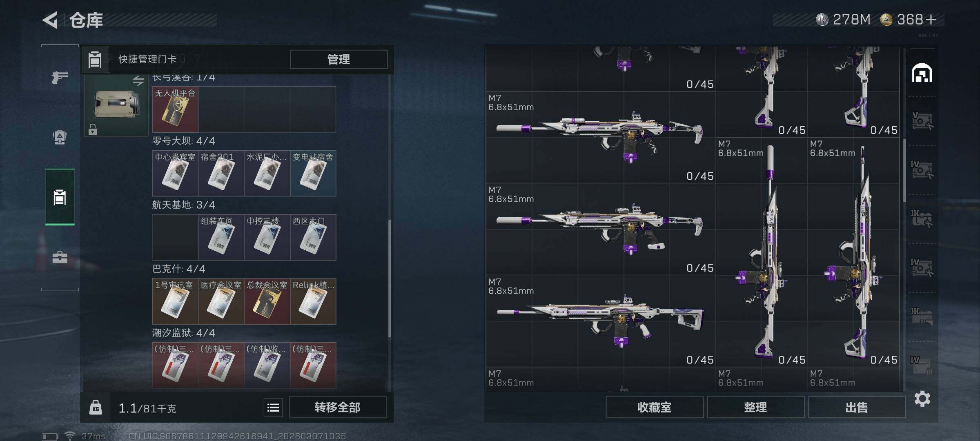Click the 管理 button

pyautogui.click(x=339, y=60)
